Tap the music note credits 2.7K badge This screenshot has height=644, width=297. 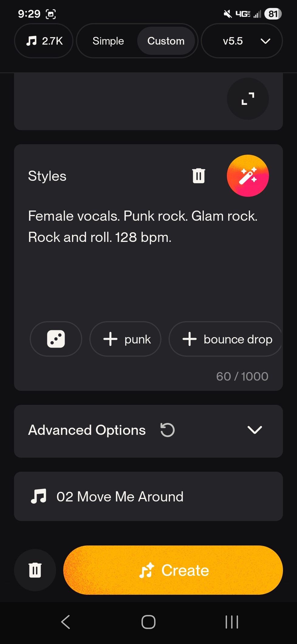[44, 41]
